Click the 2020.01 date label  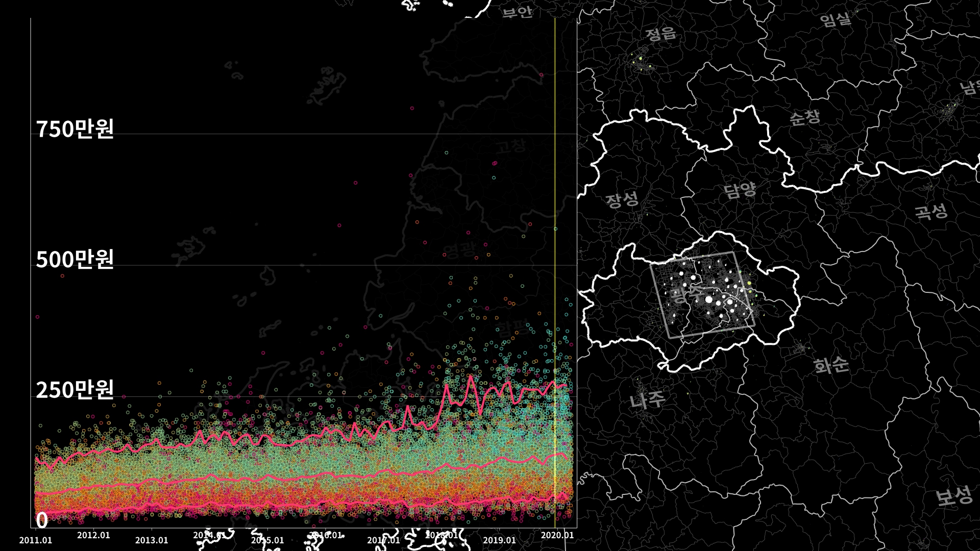pos(557,535)
